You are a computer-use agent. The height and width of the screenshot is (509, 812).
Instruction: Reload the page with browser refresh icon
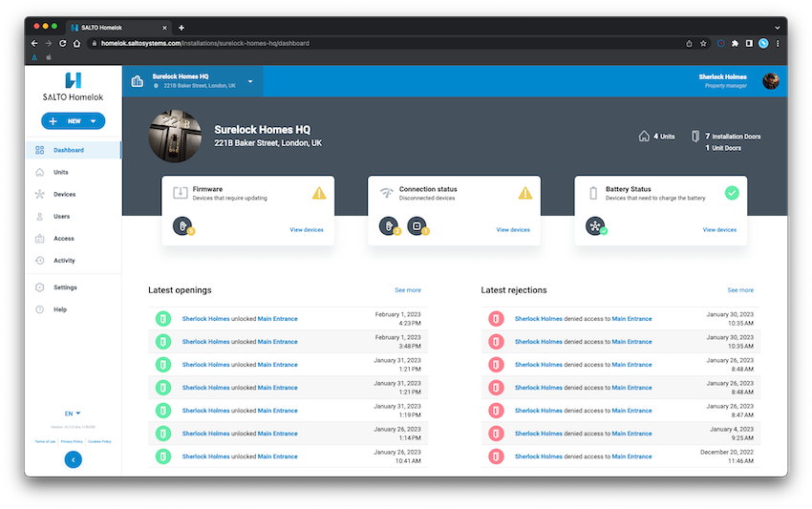63,44
